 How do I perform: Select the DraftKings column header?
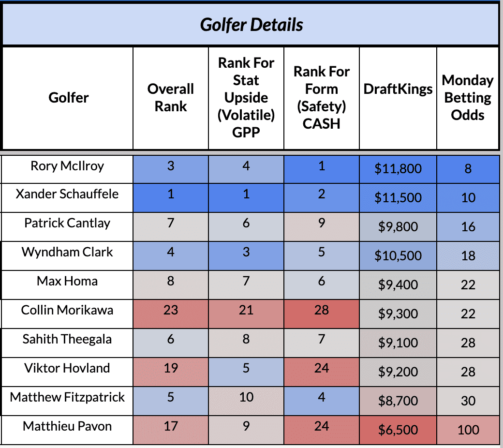pos(398,98)
